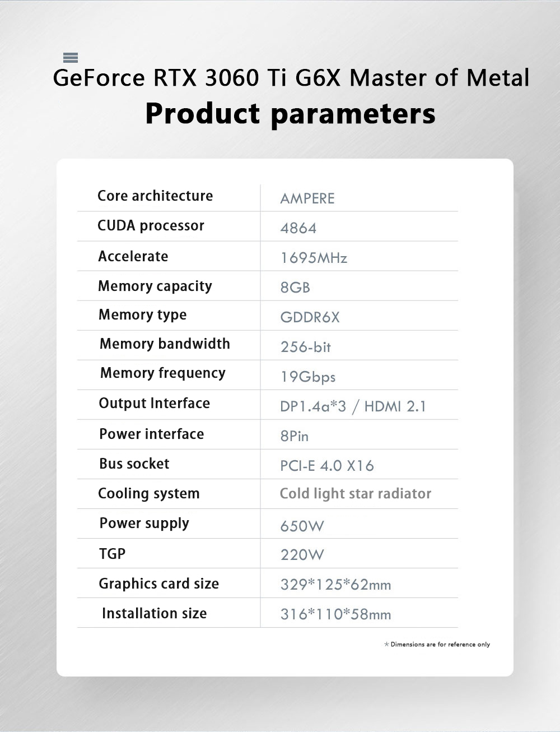Screen dimensions: 560x732
Task: Click the 220W TGP value
Action: (x=302, y=555)
